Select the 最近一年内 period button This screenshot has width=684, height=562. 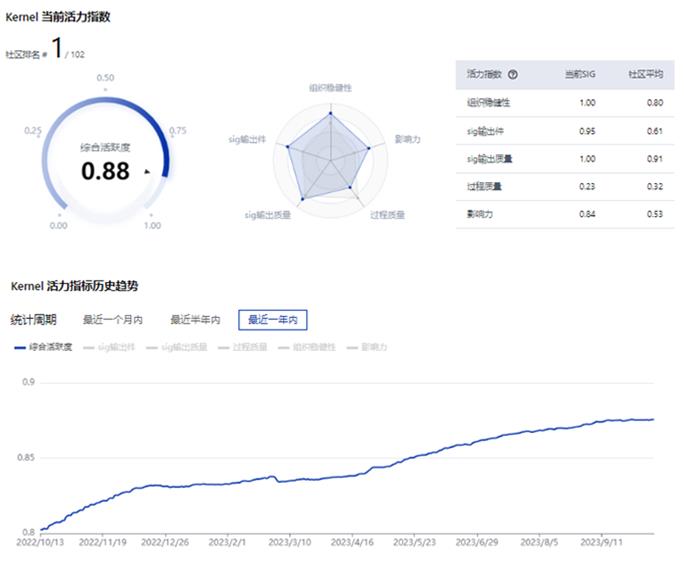[x=272, y=320]
